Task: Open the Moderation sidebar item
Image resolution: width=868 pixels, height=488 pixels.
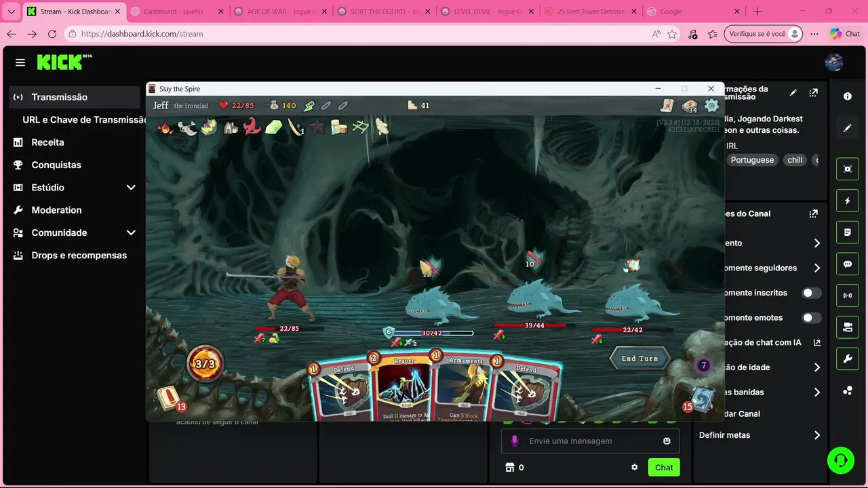Action: point(75,210)
